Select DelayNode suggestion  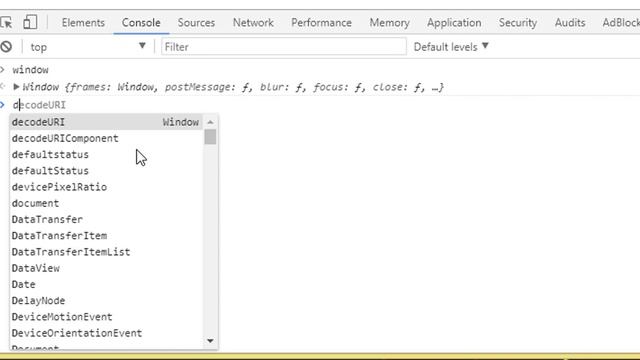[x=106, y=300]
